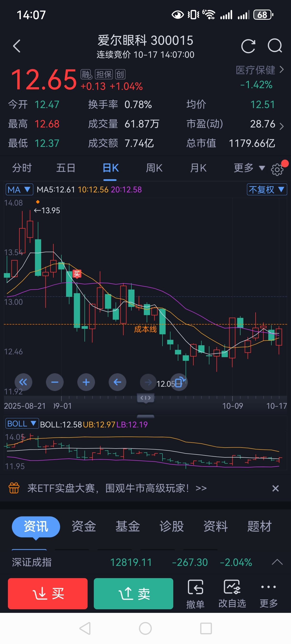Rotate chart to landscape view icon
291x644 pixels.
[x=179, y=382]
